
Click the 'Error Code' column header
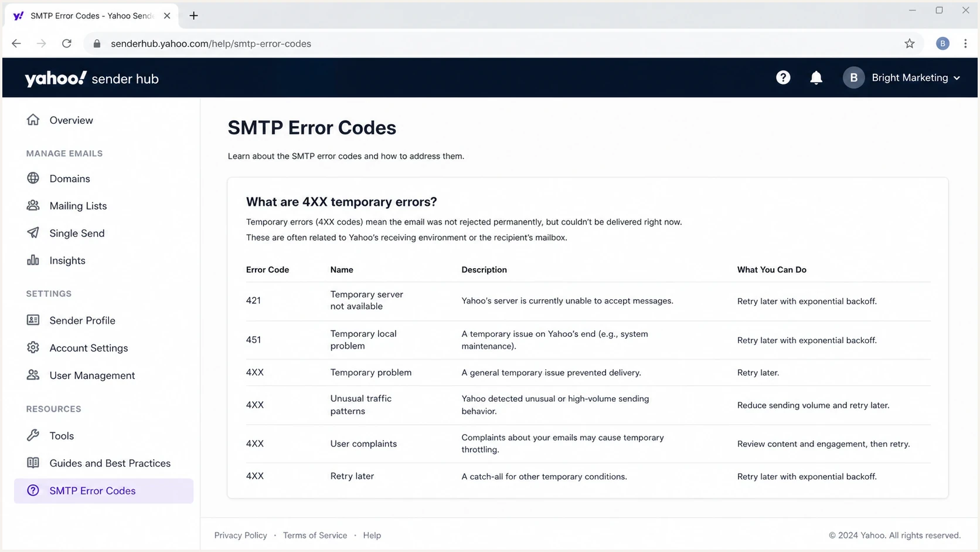pyautogui.click(x=267, y=269)
